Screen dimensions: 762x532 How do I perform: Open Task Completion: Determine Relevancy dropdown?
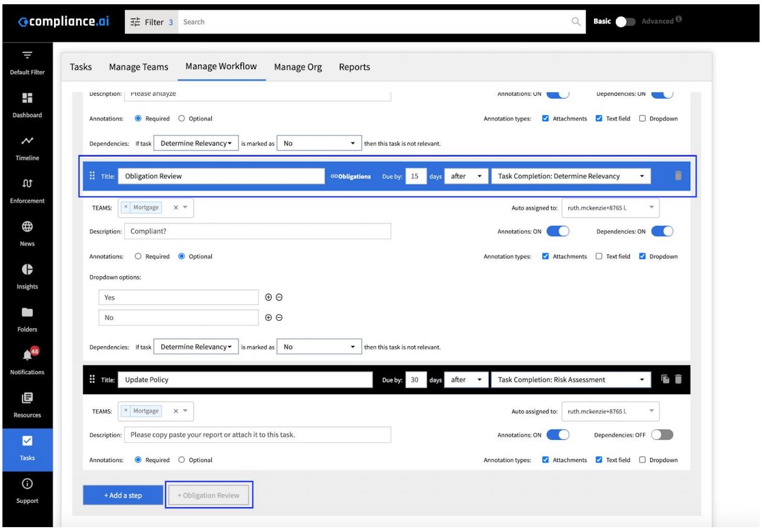[x=571, y=176]
